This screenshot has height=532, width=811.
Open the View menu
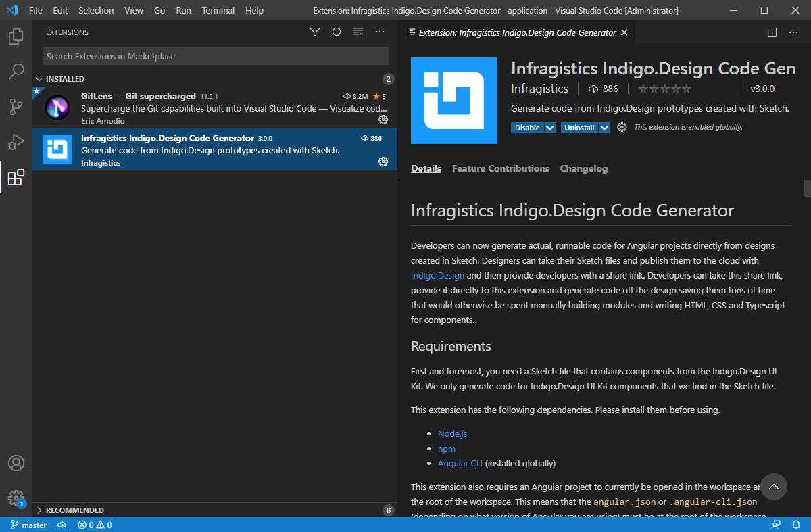point(134,11)
